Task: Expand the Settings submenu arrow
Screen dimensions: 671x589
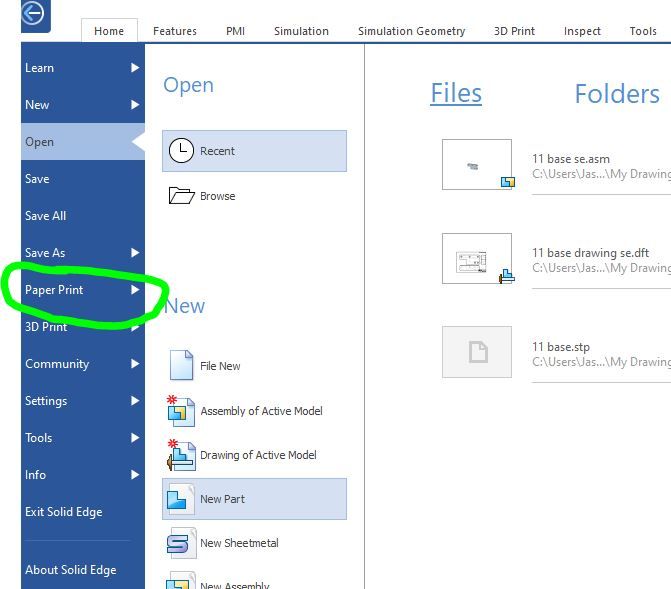Action: (x=135, y=401)
